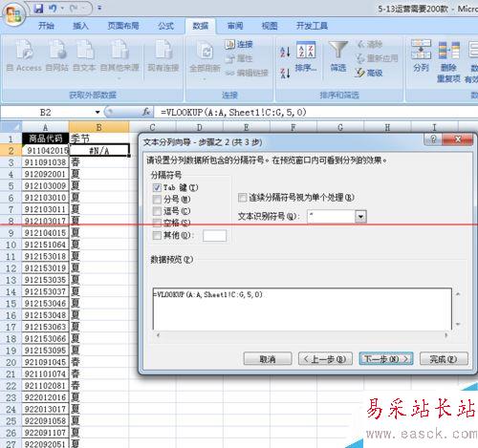
Task: Select the 数据 ribbon tab
Action: [x=200, y=26]
